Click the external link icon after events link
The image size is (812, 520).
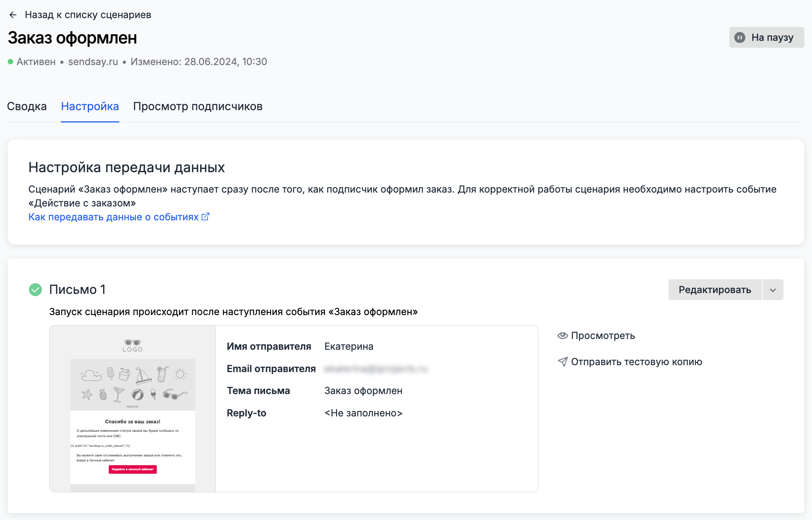coord(206,217)
